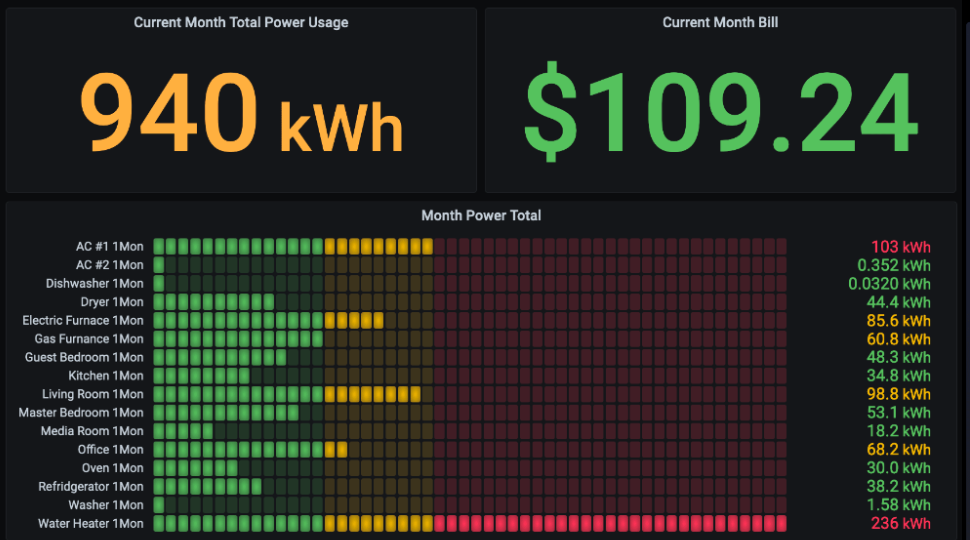
Task: Click the 0.352 kWh value for AC #2
Action: pos(893,265)
